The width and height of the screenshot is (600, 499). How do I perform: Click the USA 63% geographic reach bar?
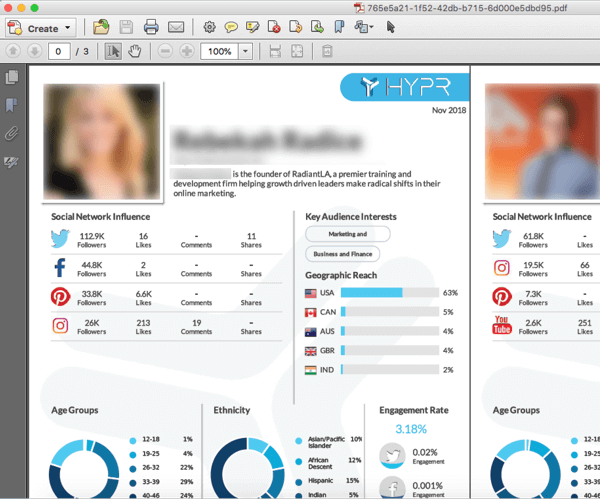(390, 293)
